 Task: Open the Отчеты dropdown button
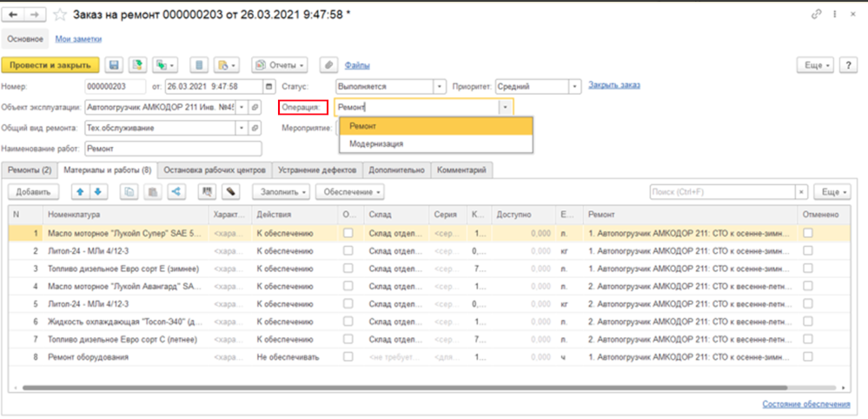click(280, 65)
